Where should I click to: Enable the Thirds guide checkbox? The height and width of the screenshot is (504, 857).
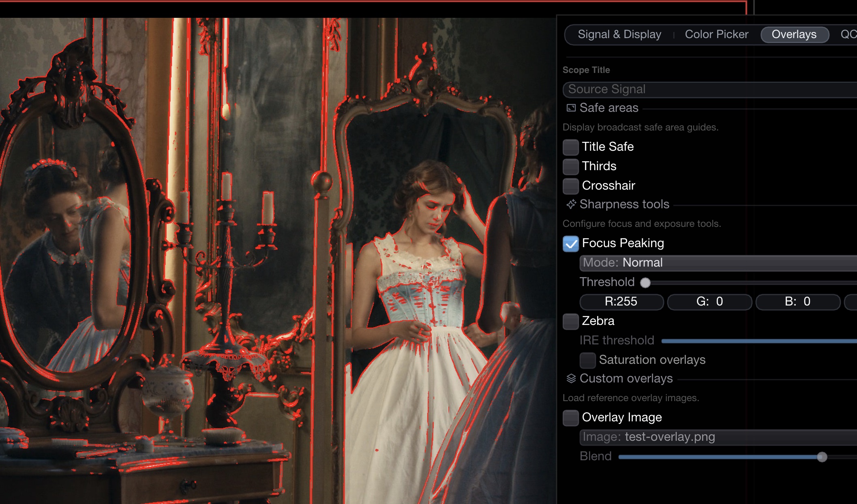pyautogui.click(x=570, y=167)
